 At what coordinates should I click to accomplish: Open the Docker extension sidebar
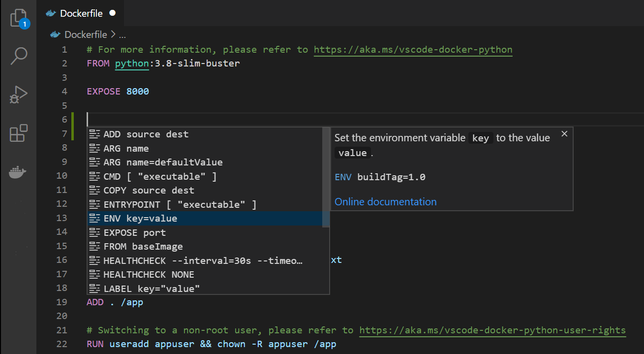(x=18, y=172)
